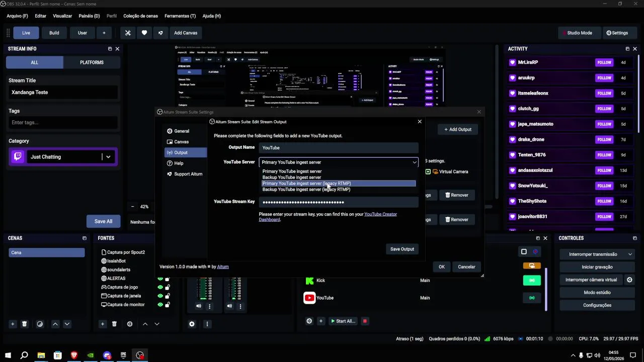Open virtual camera settings gear in Controles
This screenshot has width=644, height=362.
[x=629, y=280]
